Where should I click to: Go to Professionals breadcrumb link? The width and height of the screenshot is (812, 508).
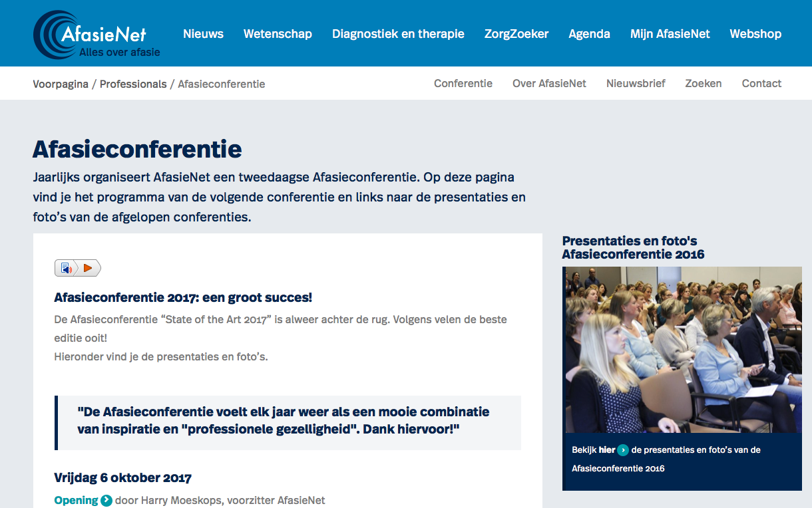[133, 84]
